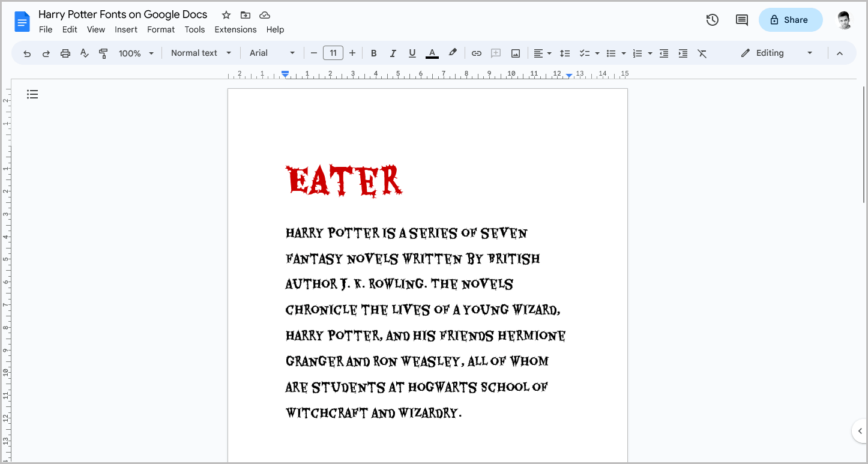Screen dimensions: 868x464
Task: Open the print dialog icon
Action: click(65, 53)
